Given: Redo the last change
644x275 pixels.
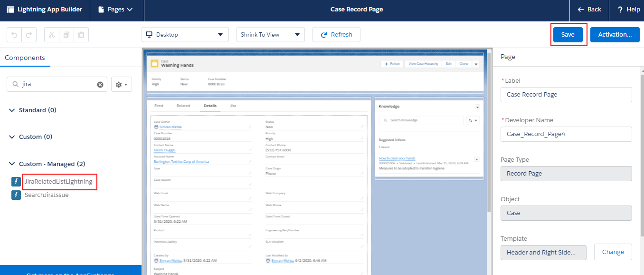Looking at the screenshot, I should pyautogui.click(x=29, y=35).
